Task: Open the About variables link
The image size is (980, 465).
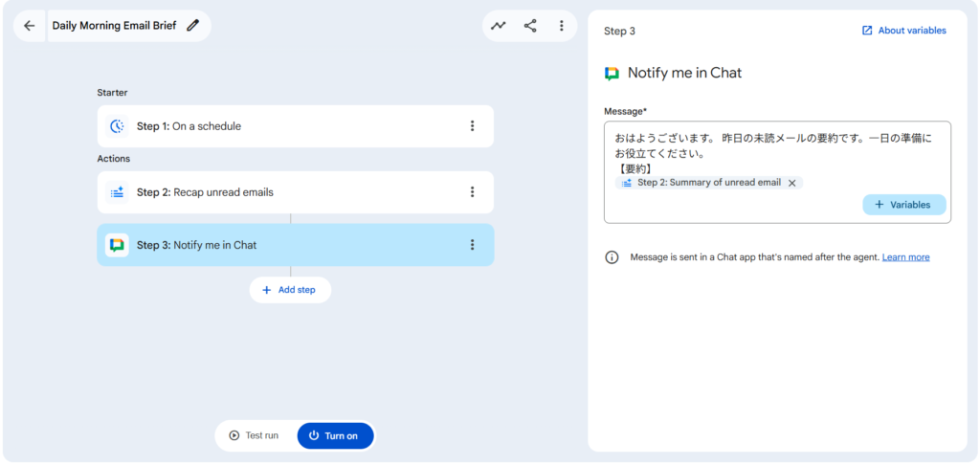Action: click(x=903, y=31)
